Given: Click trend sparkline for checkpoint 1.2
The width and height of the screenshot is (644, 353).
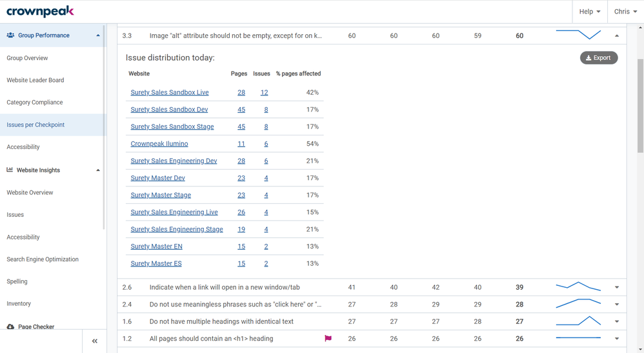Looking at the screenshot, I should (x=578, y=338).
